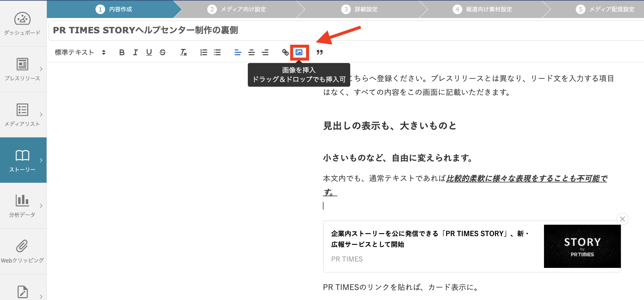
Task: Expand the プレスリリース submenu chevron
Action: pos(41,69)
